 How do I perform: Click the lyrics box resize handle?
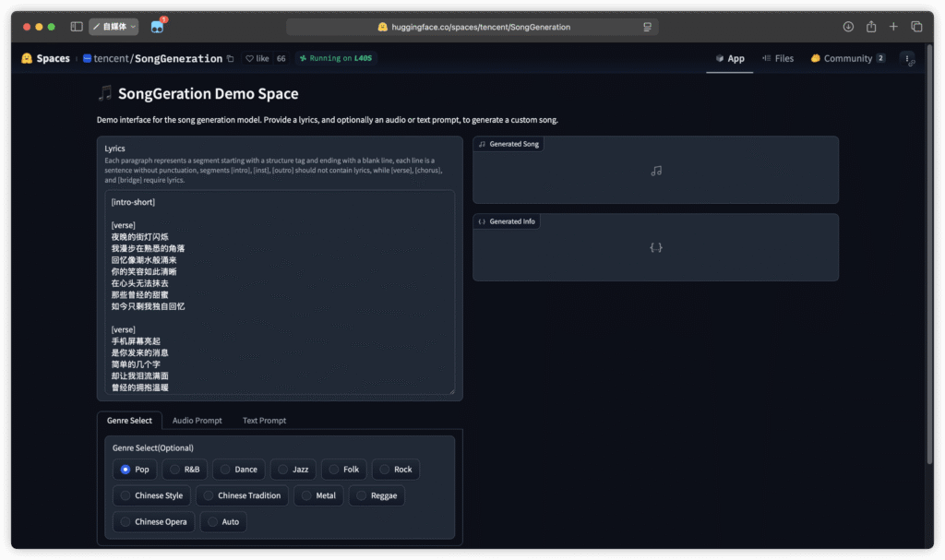pyautogui.click(x=451, y=391)
